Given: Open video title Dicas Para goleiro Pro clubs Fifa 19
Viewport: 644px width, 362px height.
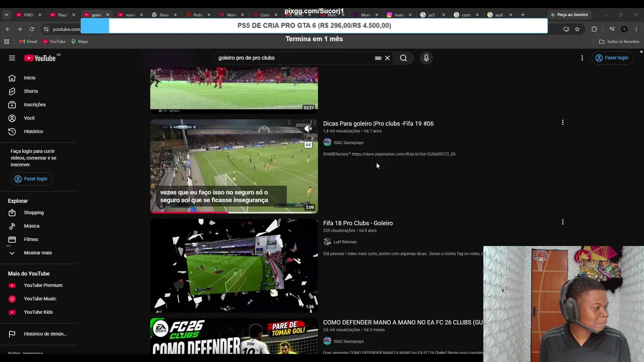Looking at the screenshot, I should pyautogui.click(x=378, y=124).
